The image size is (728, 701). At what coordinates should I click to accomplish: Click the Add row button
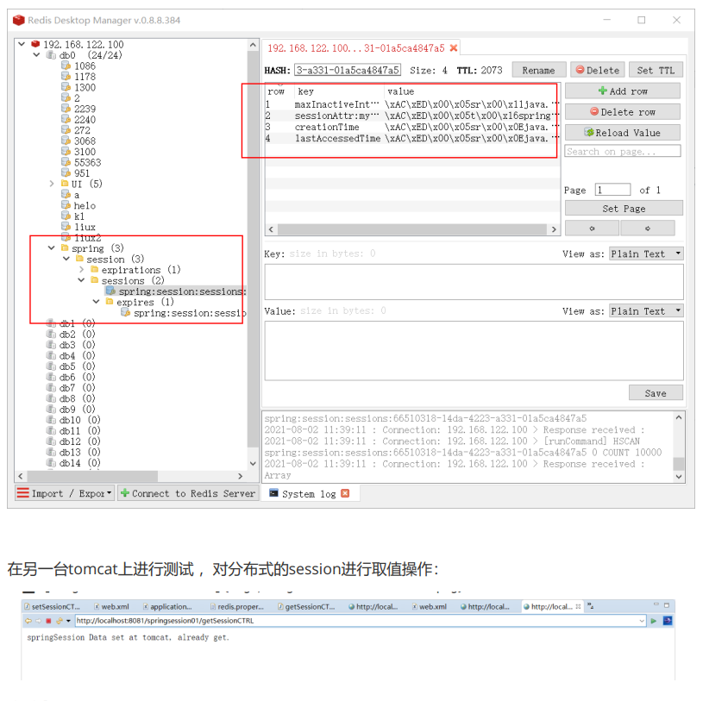click(x=622, y=91)
